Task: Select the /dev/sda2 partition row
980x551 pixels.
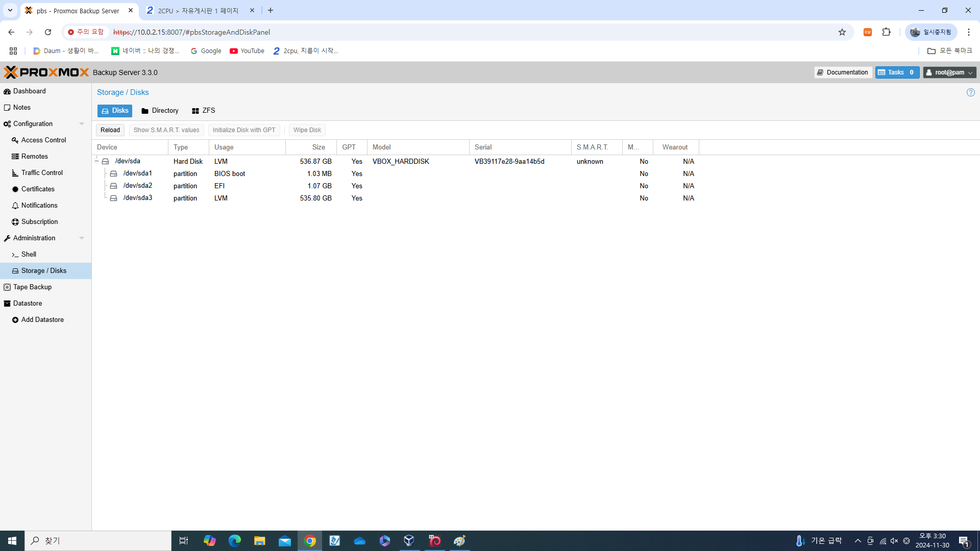Action: pos(396,186)
